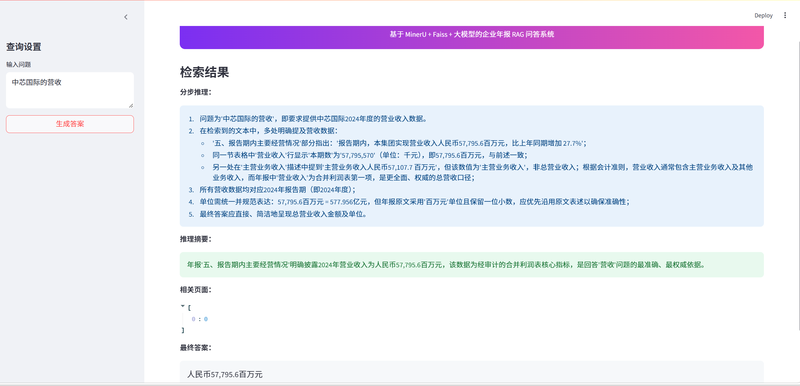
Task: Click the bullet stating 比上年同期增加 27.7%
Action: [x=399, y=143]
